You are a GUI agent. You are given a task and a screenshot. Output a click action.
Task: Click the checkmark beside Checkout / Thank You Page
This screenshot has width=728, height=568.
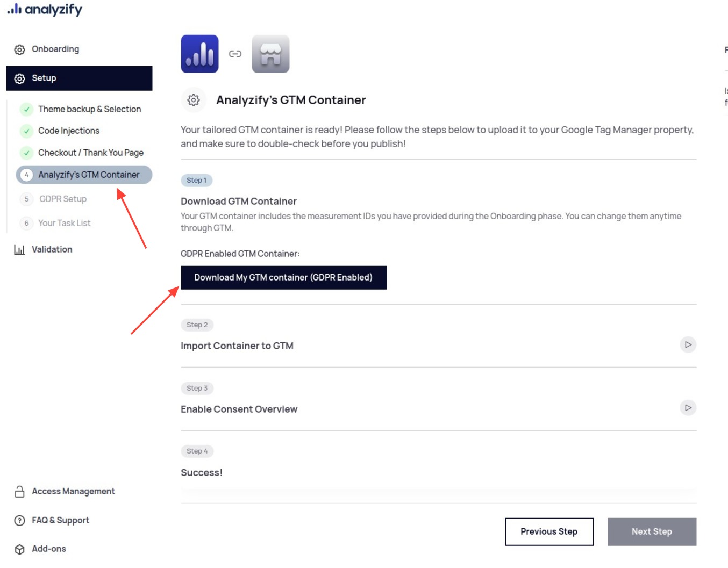click(x=27, y=153)
